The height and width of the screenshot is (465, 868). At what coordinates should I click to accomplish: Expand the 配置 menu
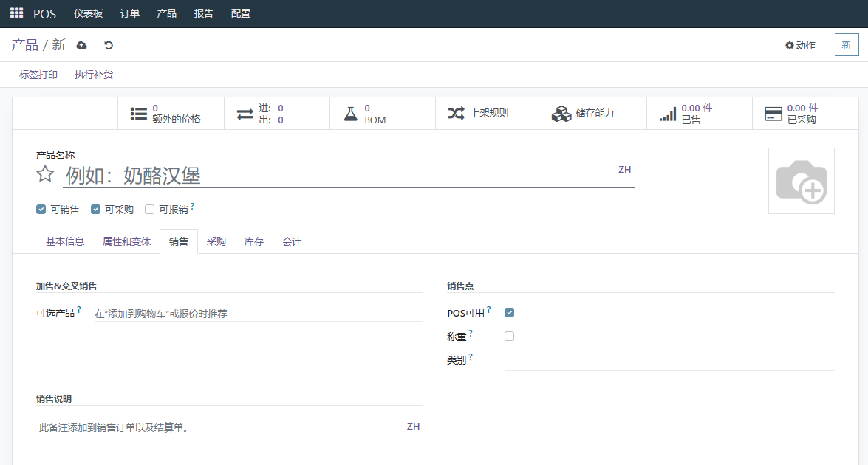pyautogui.click(x=241, y=13)
